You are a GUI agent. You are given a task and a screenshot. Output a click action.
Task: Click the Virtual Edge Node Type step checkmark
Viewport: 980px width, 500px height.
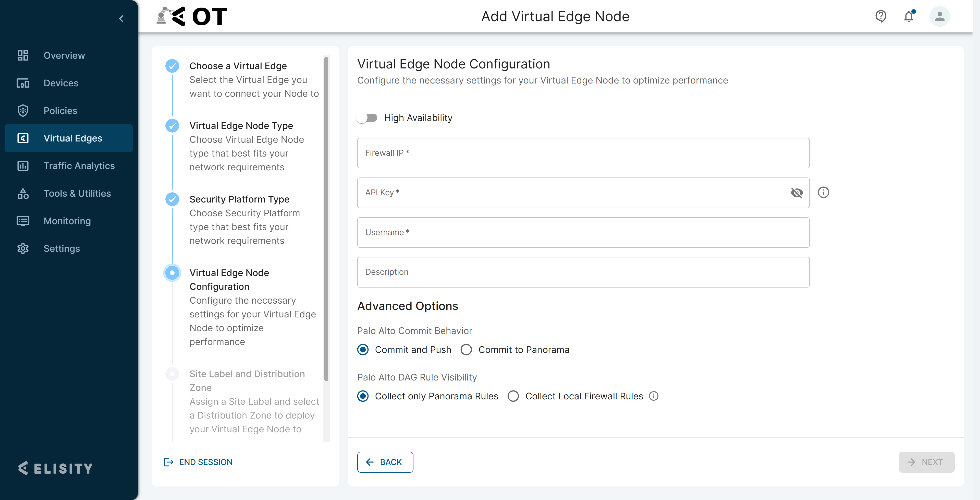point(172,126)
